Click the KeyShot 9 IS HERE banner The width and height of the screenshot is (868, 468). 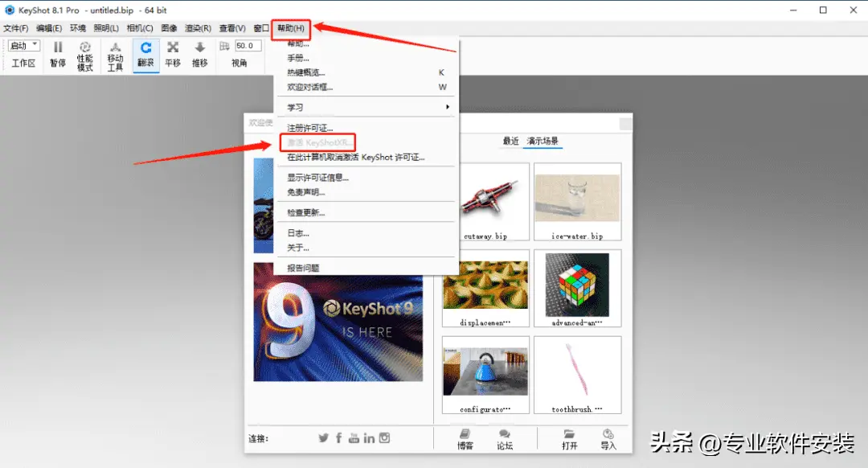tap(338, 322)
